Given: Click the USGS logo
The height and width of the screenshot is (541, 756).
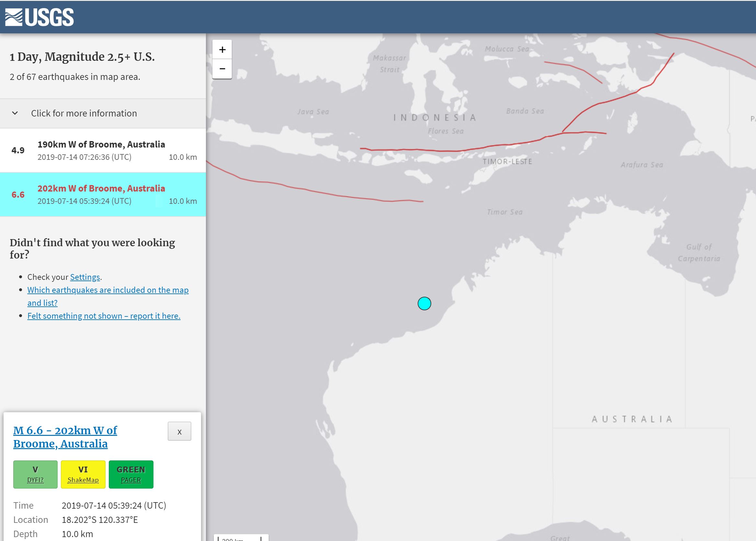Looking at the screenshot, I should tap(39, 17).
